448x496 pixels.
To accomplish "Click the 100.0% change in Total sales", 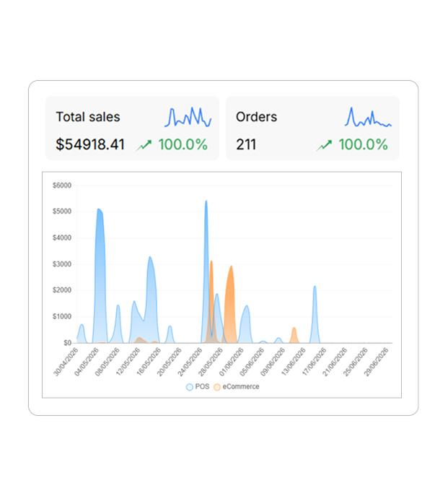I will 183,144.
